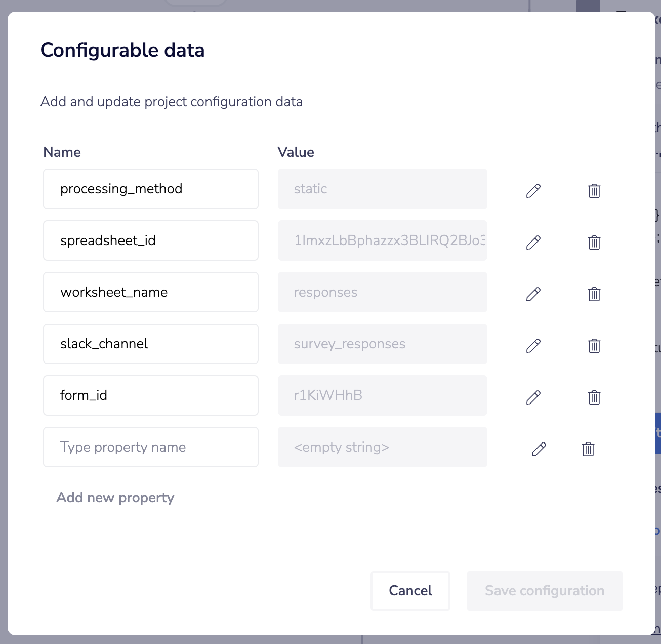
Task: Edit the form_id value using pencil icon
Action: [x=533, y=397]
